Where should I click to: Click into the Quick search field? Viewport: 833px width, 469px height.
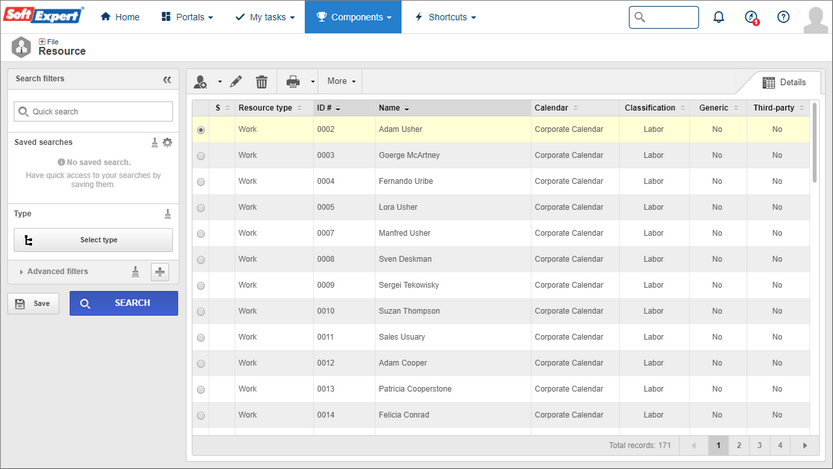(93, 112)
